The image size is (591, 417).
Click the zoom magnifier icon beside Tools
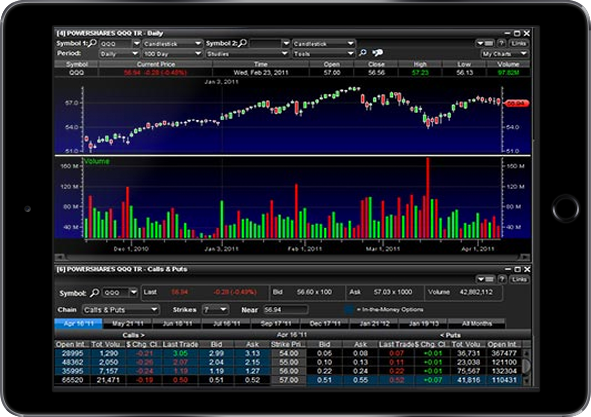click(362, 53)
